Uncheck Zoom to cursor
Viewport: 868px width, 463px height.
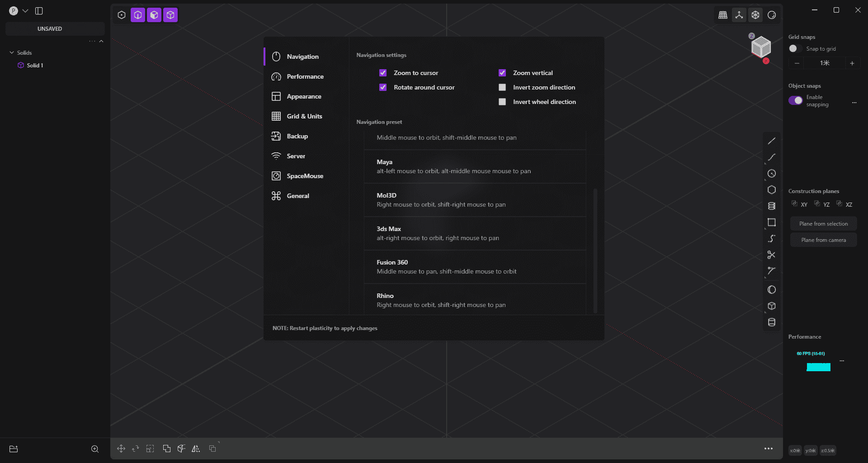point(383,73)
